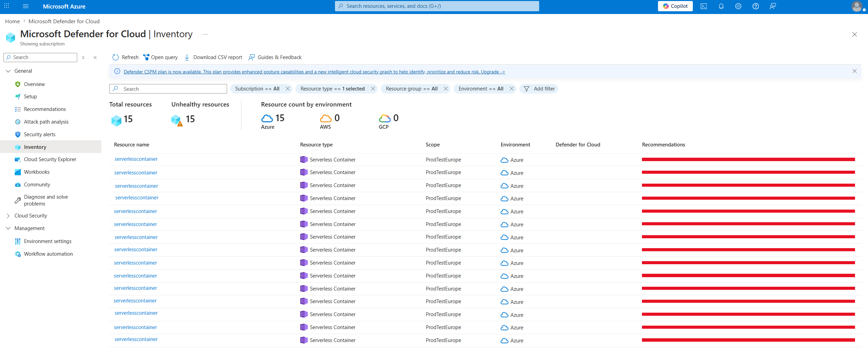Viewport: 868px width, 355px height.
Task: Click the GCP resource count
Action: 396,118
